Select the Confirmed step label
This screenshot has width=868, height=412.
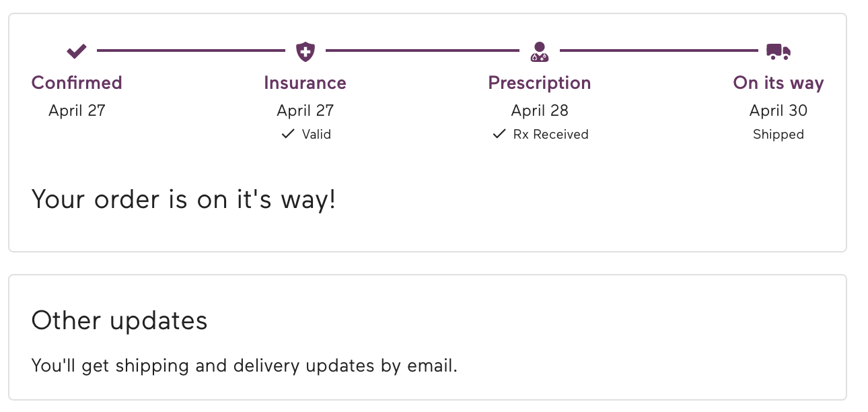(77, 83)
